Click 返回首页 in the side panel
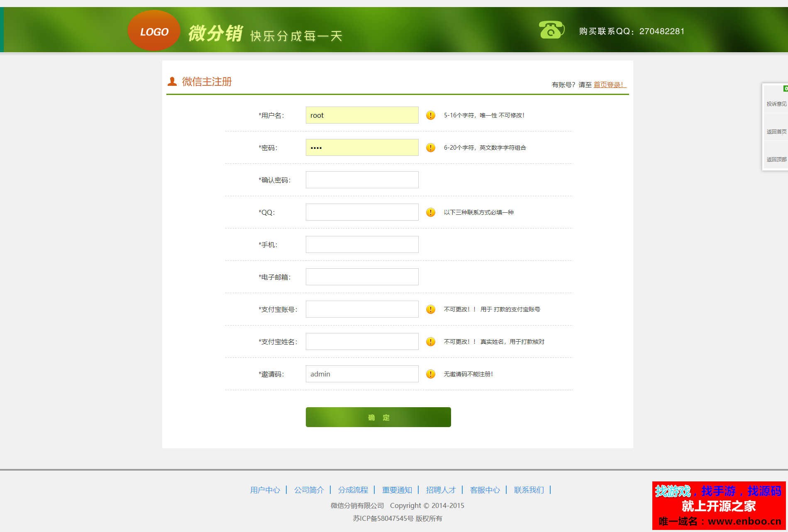 coord(776,131)
